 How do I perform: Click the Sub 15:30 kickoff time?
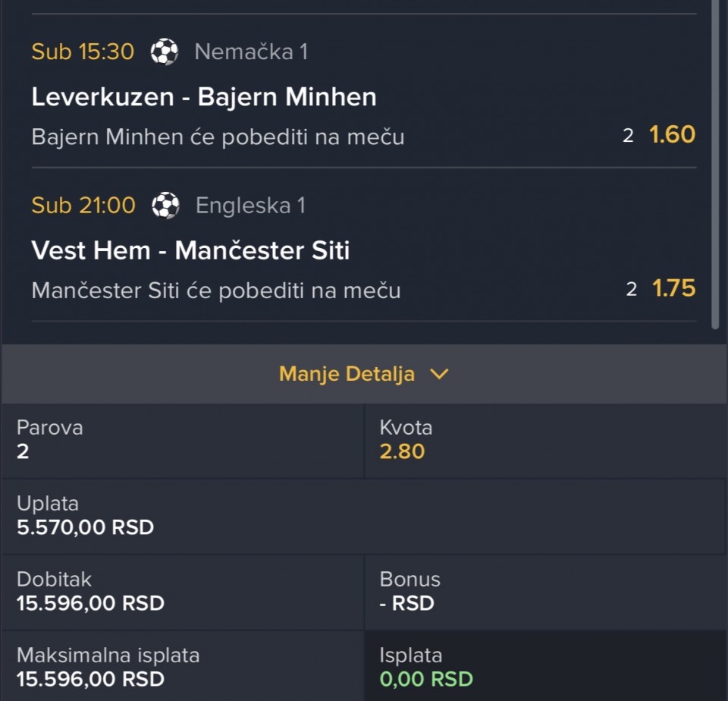pos(83,52)
